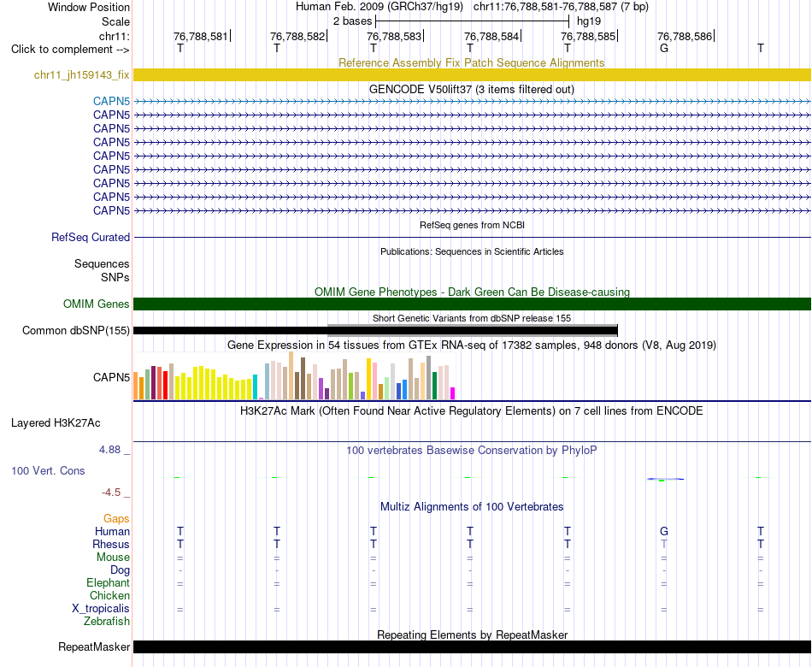Click the dark green OMIM gene bar
812x667 pixels.
pos(472,304)
